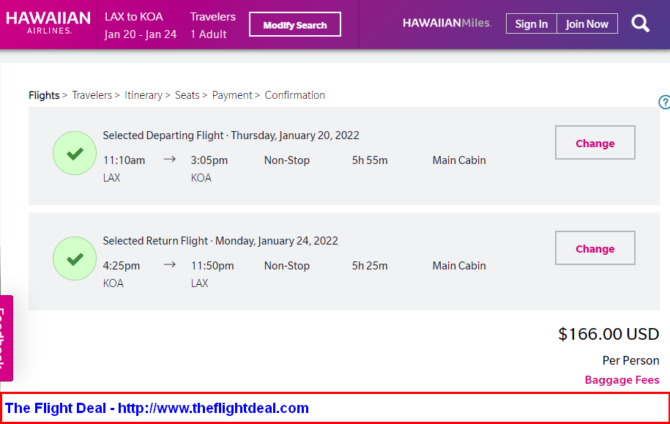Select the Payment breadcrumb step

click(x=232, y=95)
